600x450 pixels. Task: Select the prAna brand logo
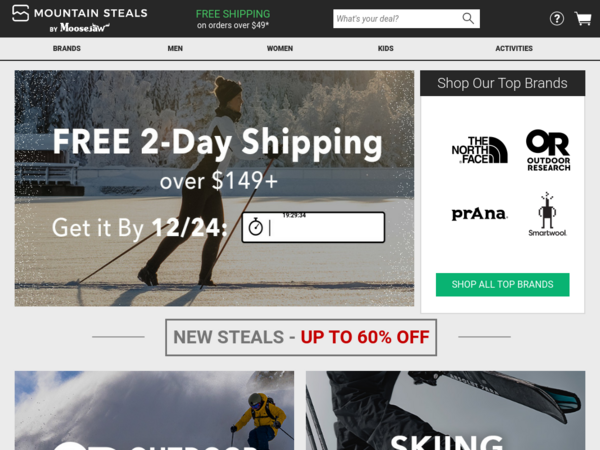479,214
